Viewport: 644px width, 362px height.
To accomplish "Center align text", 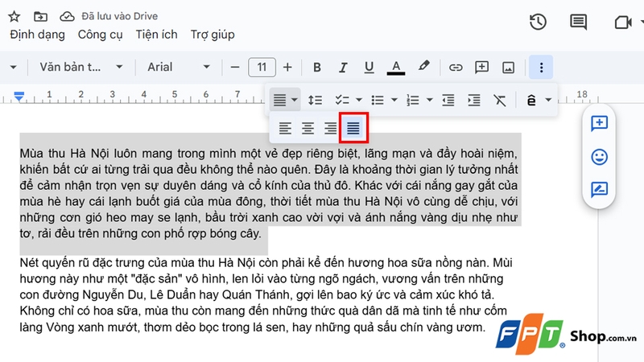I will 308,129.
